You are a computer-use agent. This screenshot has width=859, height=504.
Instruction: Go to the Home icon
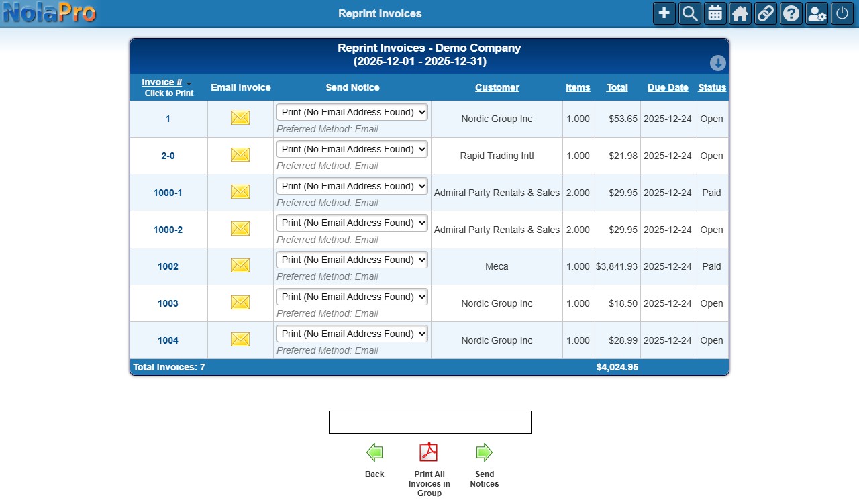[x=740, y=13]
